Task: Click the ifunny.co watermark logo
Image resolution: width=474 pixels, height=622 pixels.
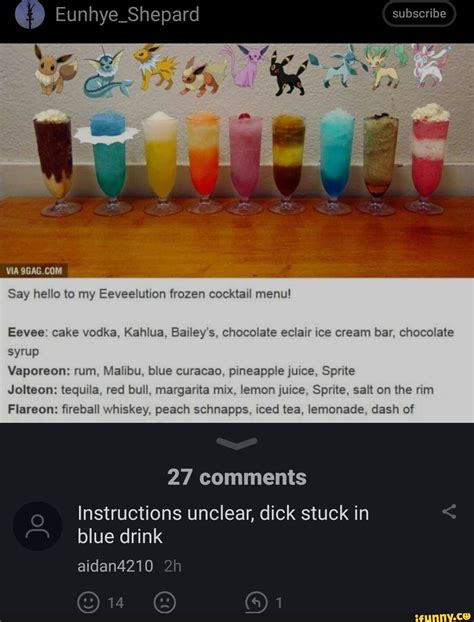Action: pos(441,616)
